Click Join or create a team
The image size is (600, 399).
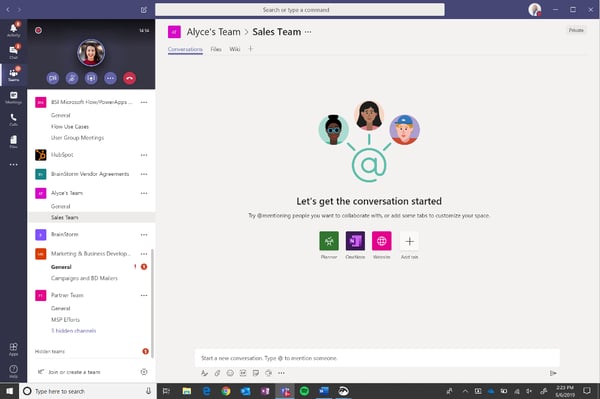74,372
